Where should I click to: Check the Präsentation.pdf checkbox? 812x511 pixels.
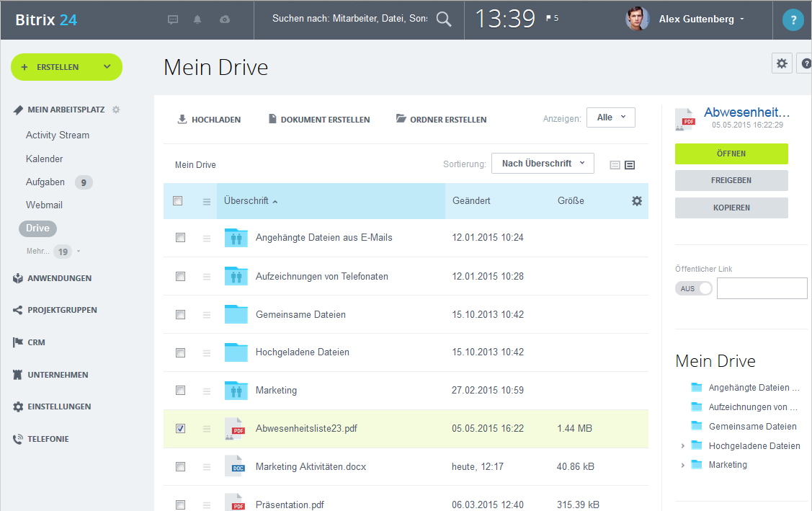[x=180, y=505]
